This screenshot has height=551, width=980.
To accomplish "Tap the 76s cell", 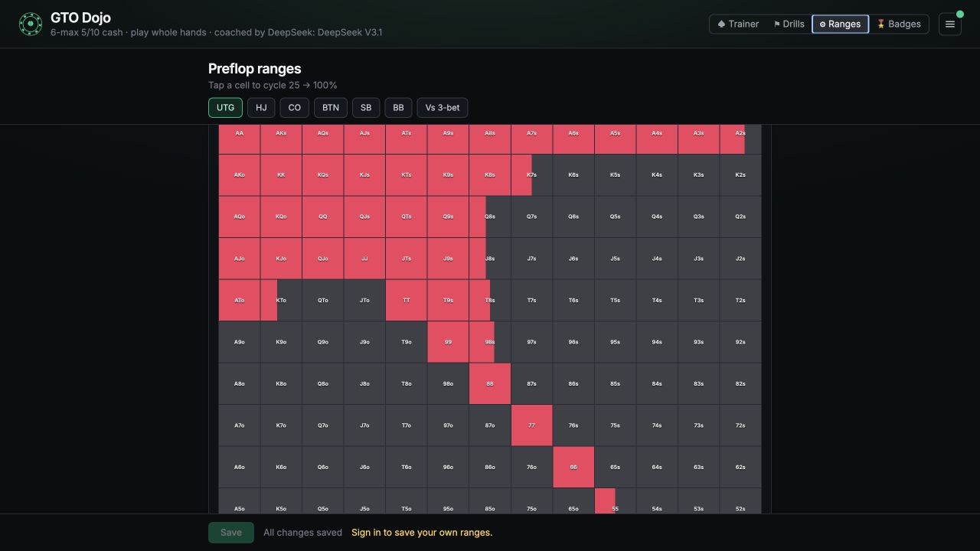I will pyautogui.click(x=573, y=425).
